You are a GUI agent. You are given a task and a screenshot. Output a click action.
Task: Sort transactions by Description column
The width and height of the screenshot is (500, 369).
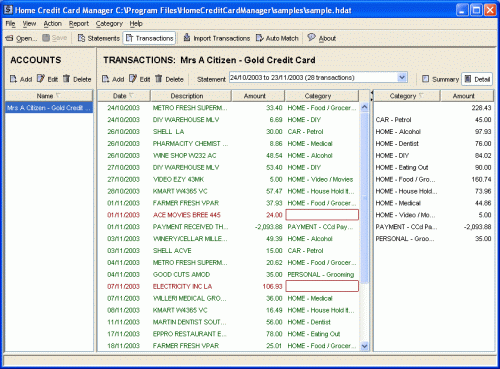point(191,96)
